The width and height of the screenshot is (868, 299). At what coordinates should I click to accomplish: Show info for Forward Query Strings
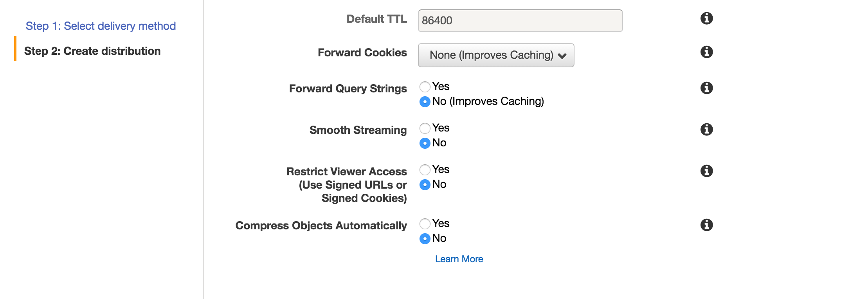click(x=706, y=88)
